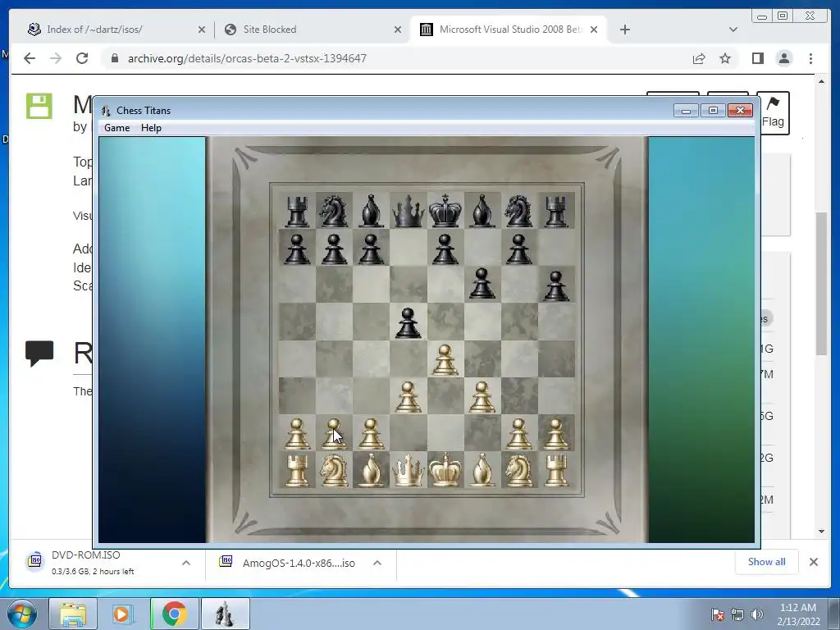Viewport: 840px width, 630px height.
Task: Click the black king piece
Action: (x=445, y=212)
